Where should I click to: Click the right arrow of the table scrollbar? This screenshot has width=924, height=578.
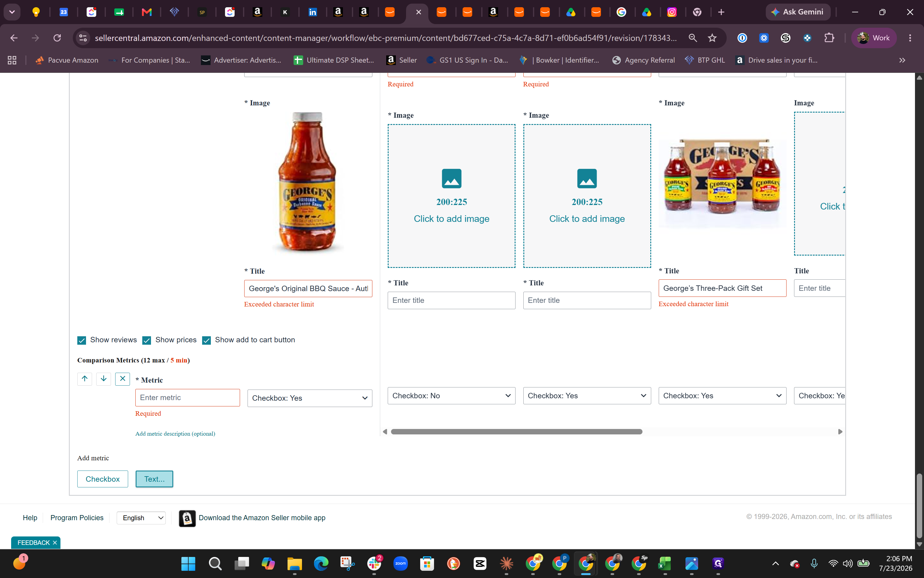click(x=840, y=432)
